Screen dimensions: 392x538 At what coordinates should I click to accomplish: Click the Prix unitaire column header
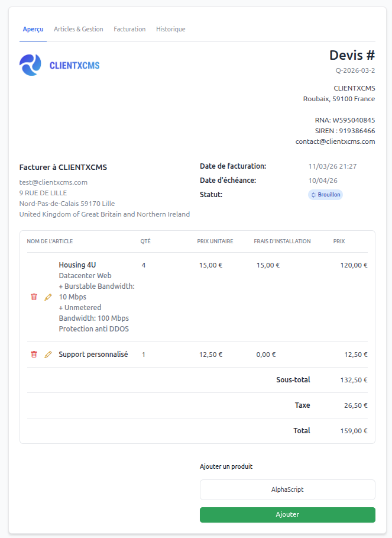point(215,241)
